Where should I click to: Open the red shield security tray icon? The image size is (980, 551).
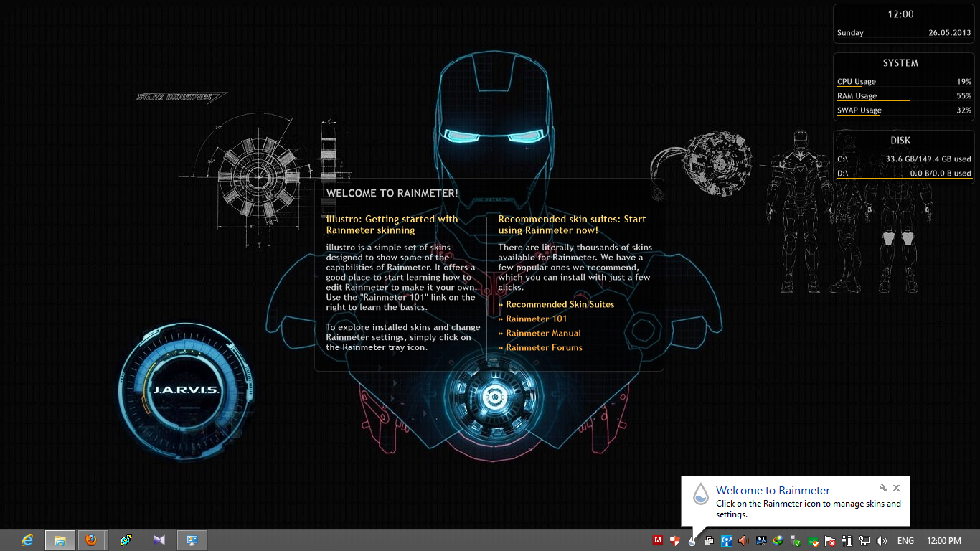click(x=674, y=541)
